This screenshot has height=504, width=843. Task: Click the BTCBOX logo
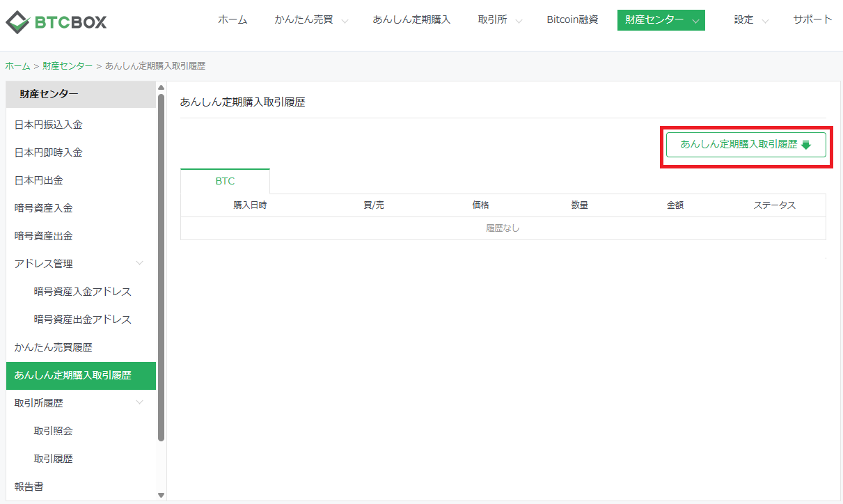pyautogui.click(x=56, y=22)
